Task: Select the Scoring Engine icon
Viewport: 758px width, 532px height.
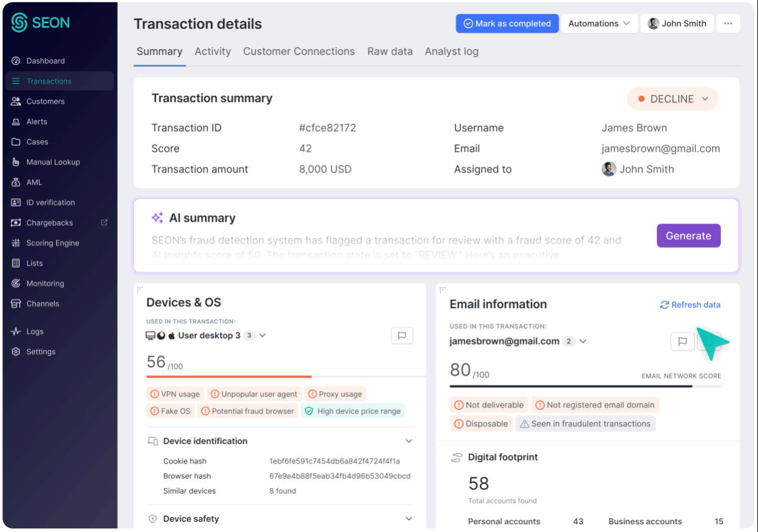Action: coord(16,243)
